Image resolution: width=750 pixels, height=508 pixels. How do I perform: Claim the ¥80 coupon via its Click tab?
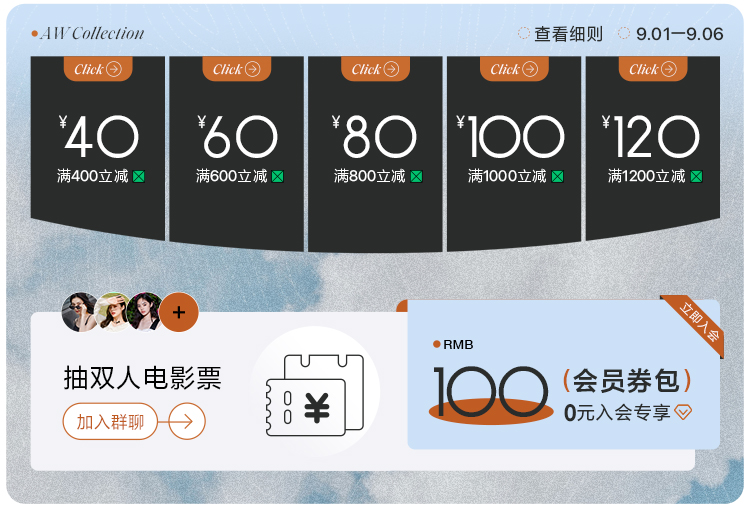(375, 69)
